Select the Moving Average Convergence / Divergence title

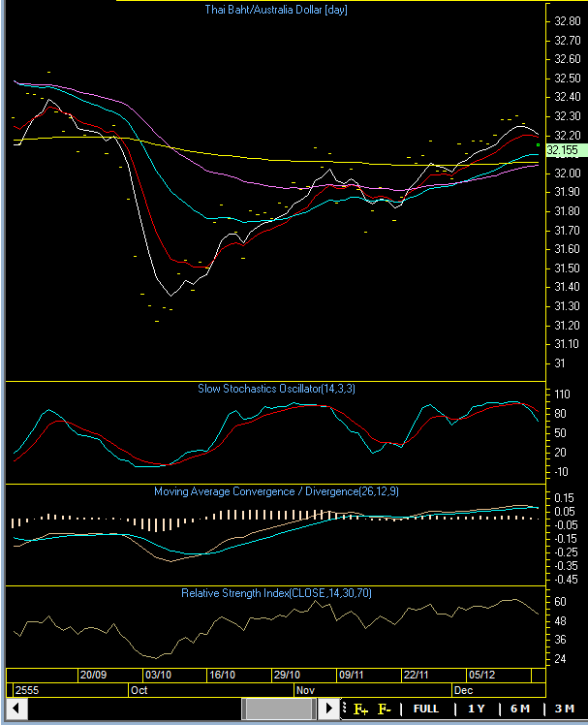[x=276, y=491]
